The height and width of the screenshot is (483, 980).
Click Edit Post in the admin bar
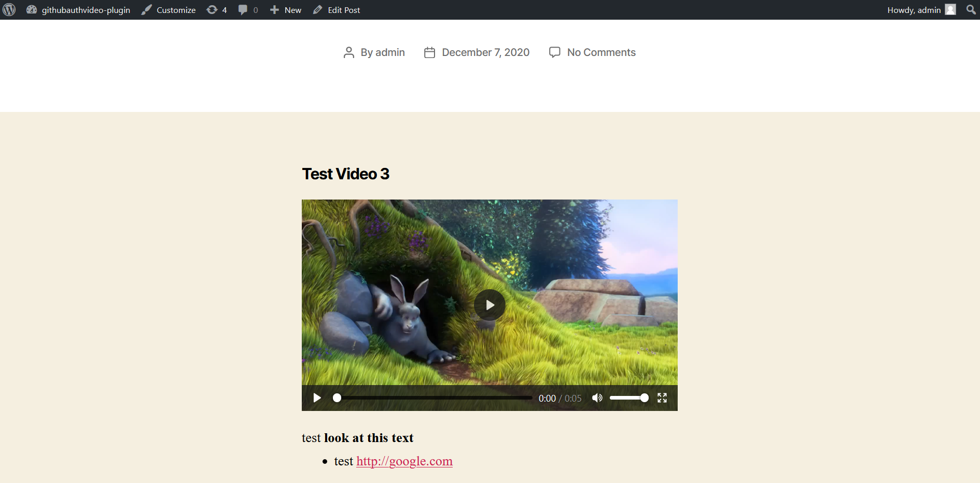337,10
